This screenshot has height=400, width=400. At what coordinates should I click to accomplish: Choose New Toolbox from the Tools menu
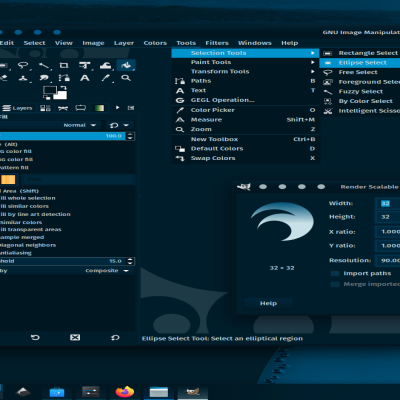tap(246, 139)
